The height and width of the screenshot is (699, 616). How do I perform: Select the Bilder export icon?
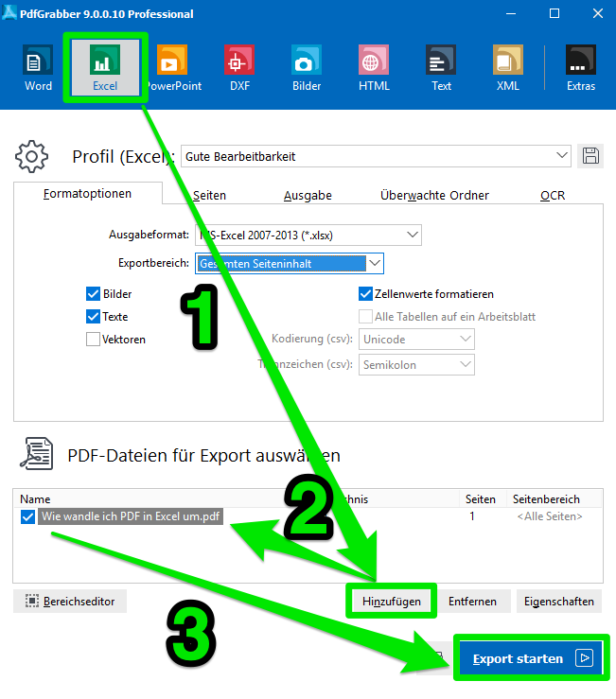click(307, 68)
